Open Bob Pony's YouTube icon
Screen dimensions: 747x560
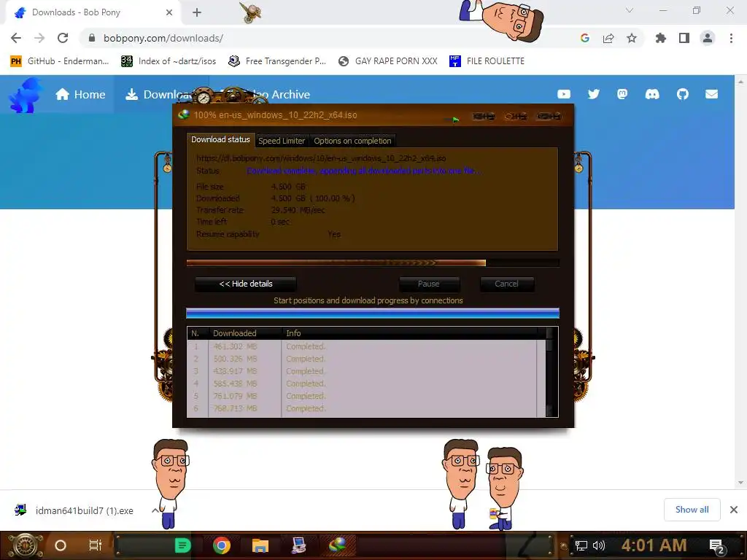pyautogui.click(x=564, y=94)
